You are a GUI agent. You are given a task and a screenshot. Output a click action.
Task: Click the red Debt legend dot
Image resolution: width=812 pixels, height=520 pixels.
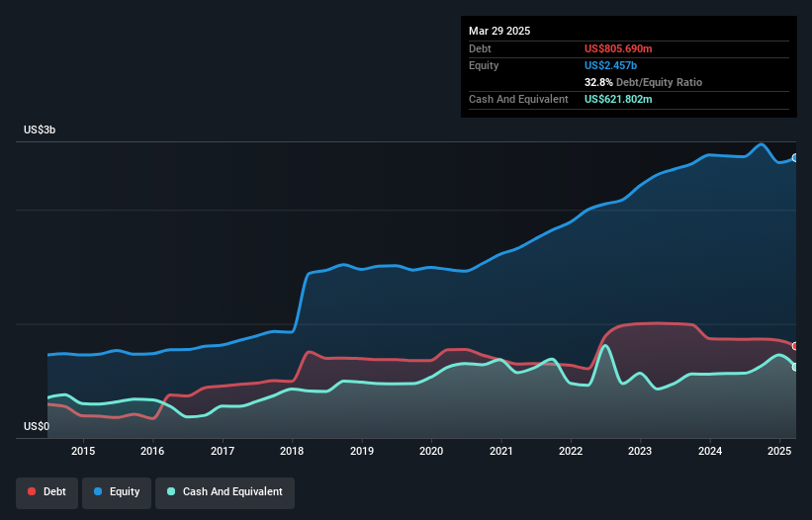click(x=32, y=491)
